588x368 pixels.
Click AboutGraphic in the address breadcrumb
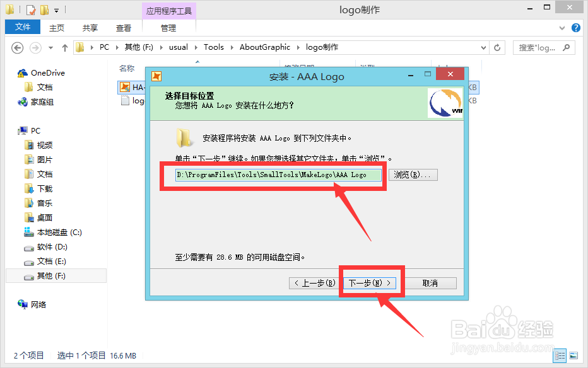pos(265,47)
